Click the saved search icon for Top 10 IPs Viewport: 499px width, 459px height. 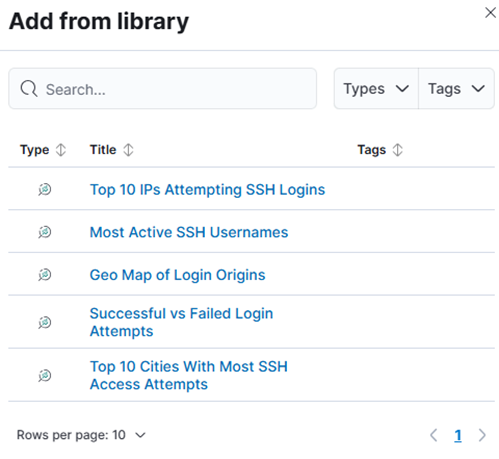(44, 190)
